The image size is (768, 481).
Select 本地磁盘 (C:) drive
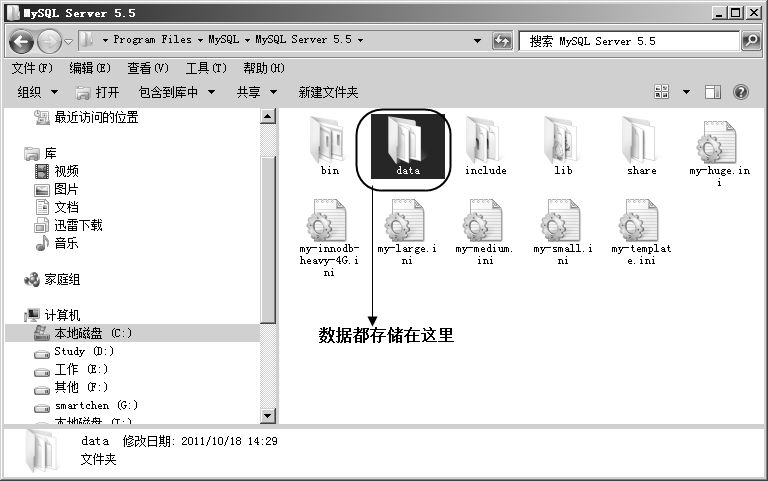pos(132,333)
